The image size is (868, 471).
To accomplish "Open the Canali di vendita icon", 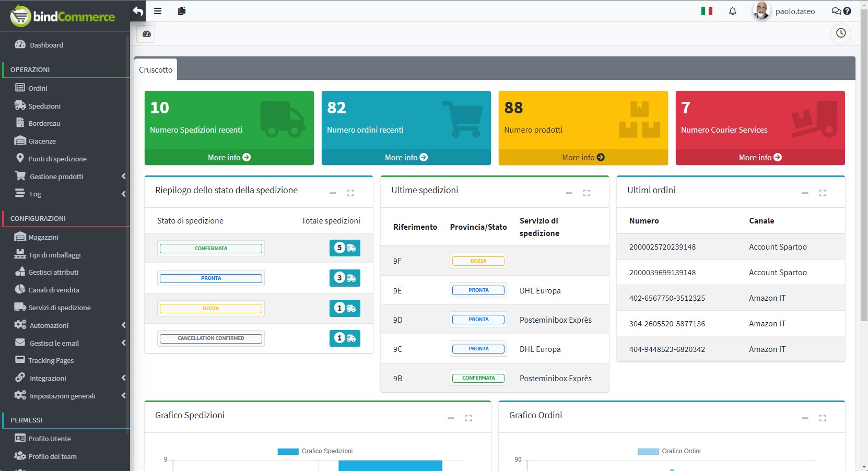I will (20, 289).
